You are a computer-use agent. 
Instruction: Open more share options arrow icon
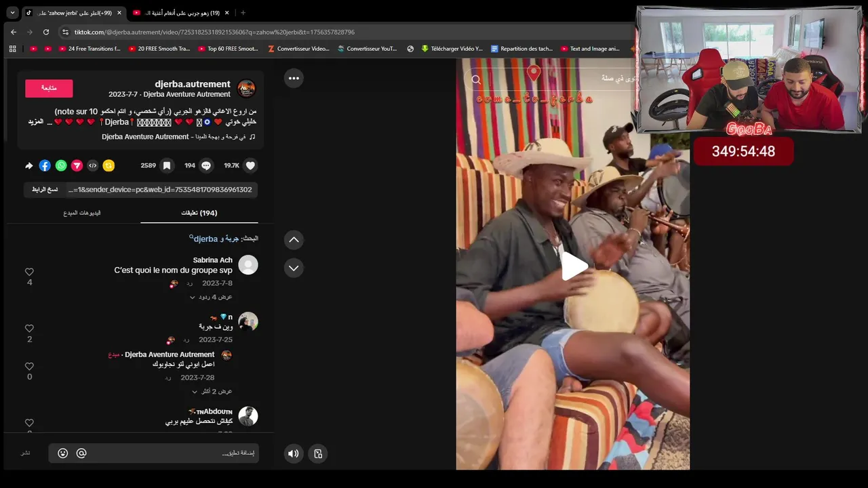click(x=29, y=165)
